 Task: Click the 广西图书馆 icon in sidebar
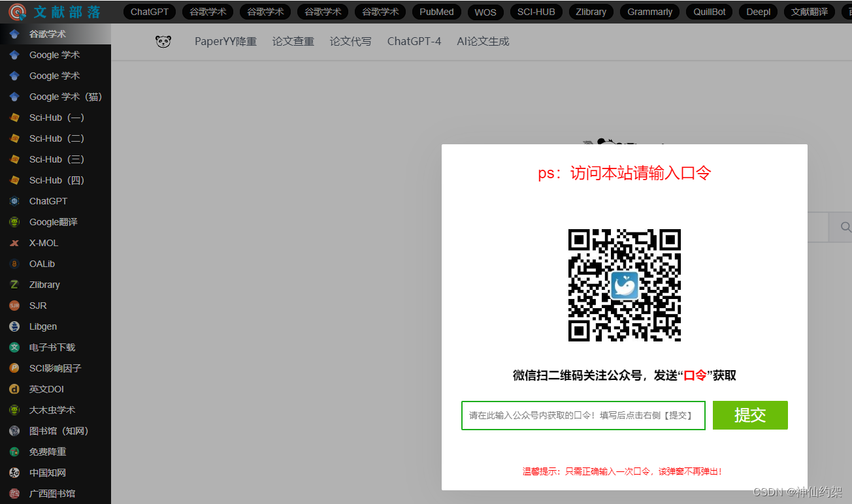pyautogui.click(x=14, y=494)
